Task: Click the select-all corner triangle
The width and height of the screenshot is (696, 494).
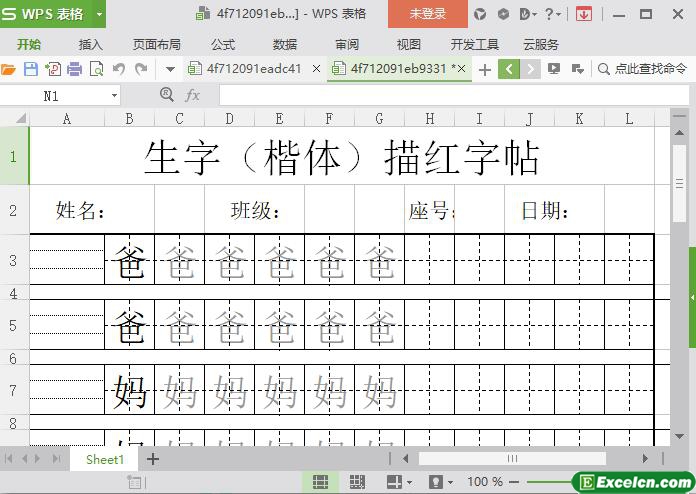Action: 20,119
